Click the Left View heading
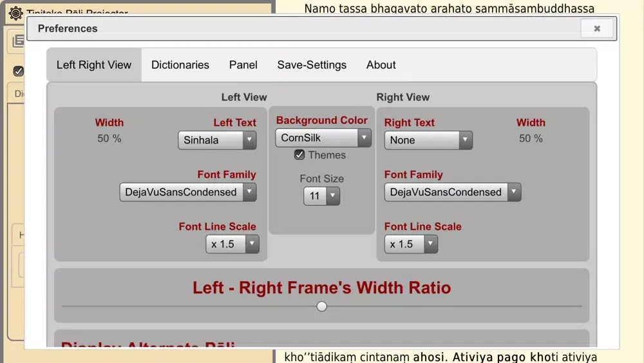Viewport: 644px width, 363px height. (244, 97)
